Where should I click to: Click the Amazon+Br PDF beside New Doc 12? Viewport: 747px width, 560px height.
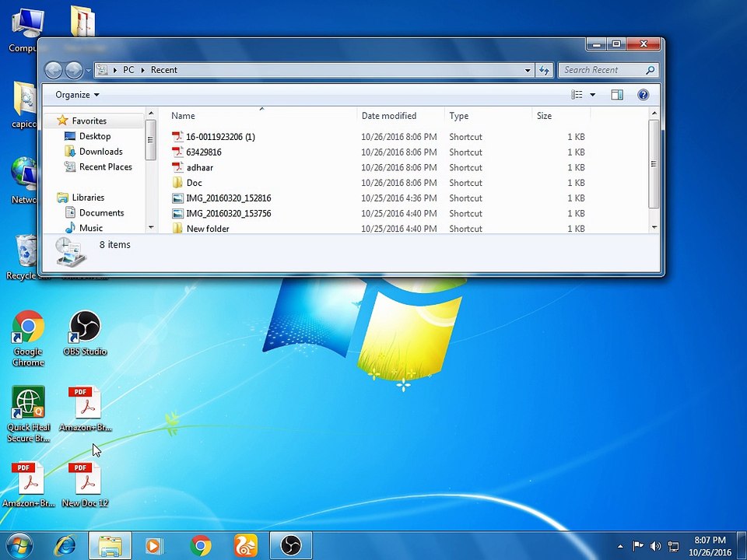(29, 484)
